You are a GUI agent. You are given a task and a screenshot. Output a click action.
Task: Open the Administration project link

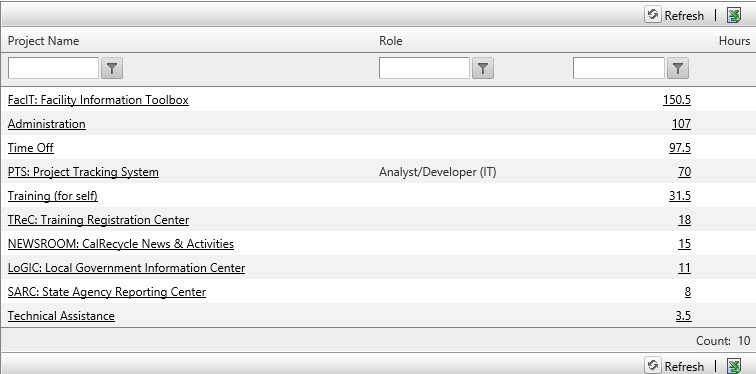tap(47, 124)
